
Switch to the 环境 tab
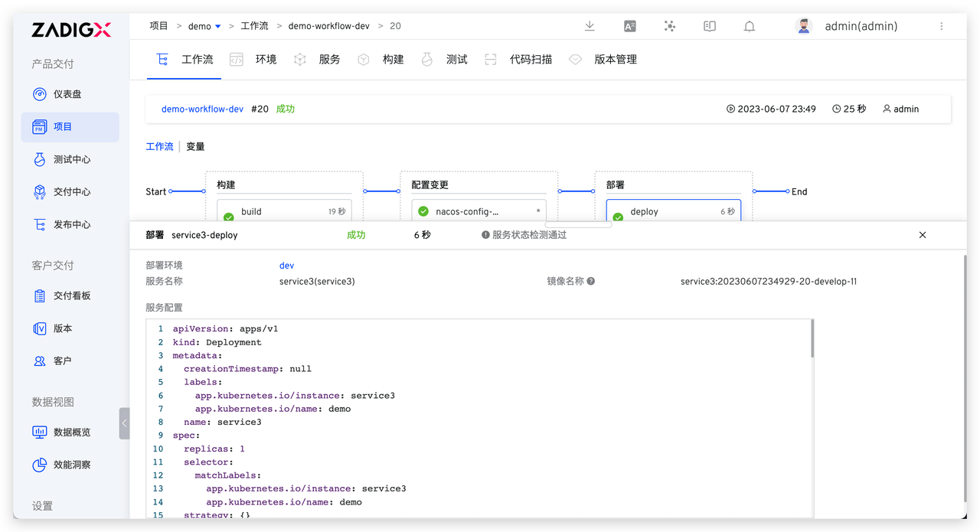(x=266, y=60)
